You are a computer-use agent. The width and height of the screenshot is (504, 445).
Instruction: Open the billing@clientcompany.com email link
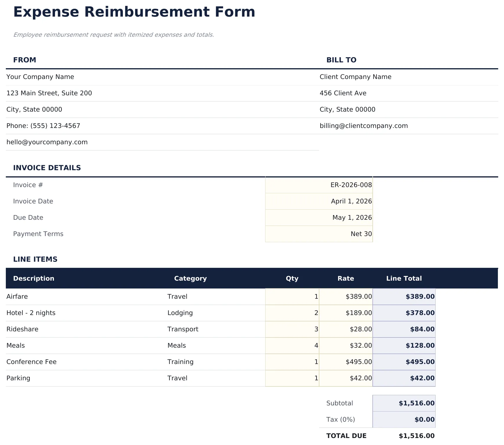click(x=364, y=126)
